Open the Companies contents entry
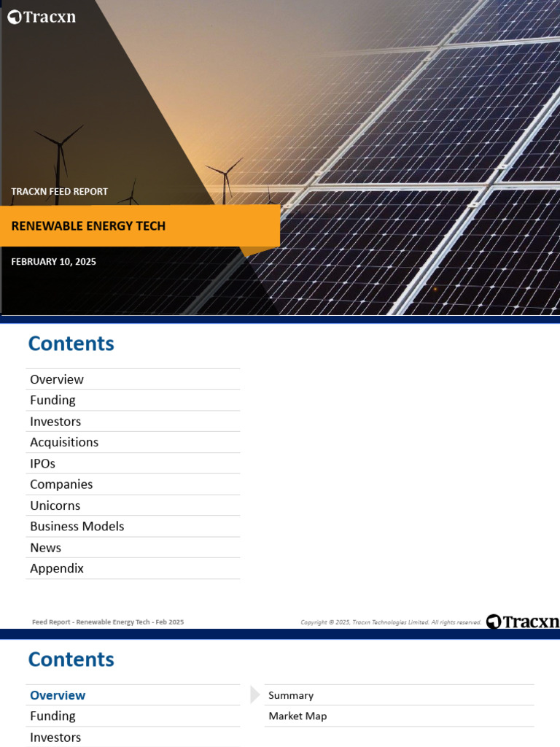Screen dimensions: 560x747 pos(133,484)
